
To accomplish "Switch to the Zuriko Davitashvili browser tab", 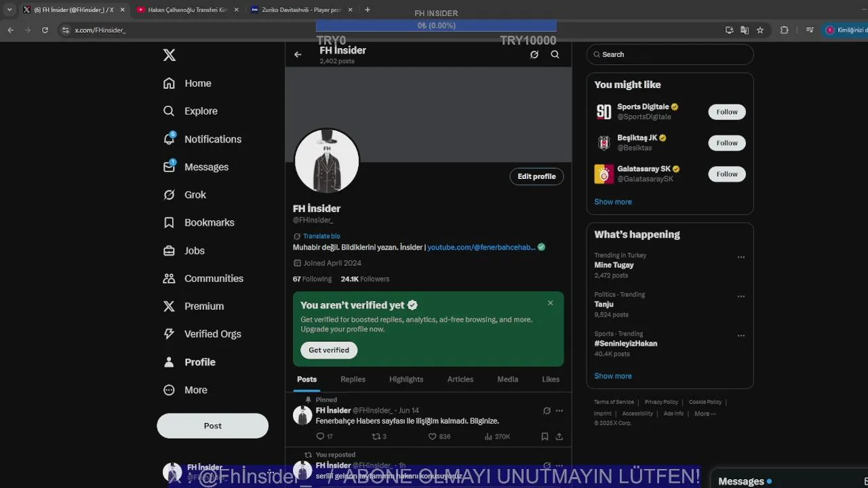I will [x=300, y=9].
